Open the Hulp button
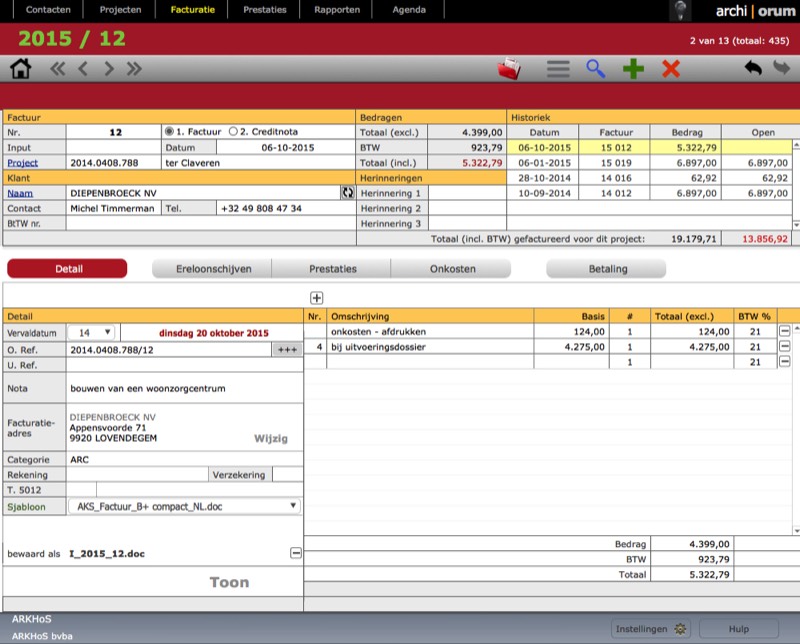Image resolution: width=800 pixels, height=644 pixels. 739,629
